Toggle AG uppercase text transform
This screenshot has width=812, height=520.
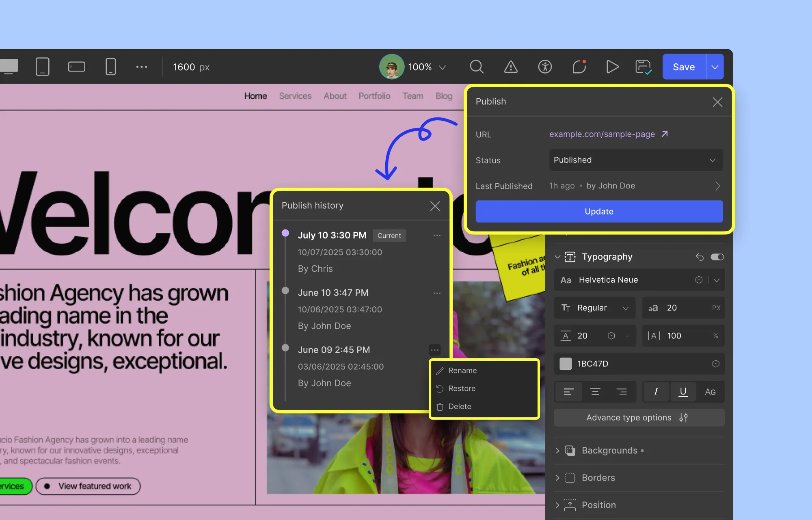[710, 392]
